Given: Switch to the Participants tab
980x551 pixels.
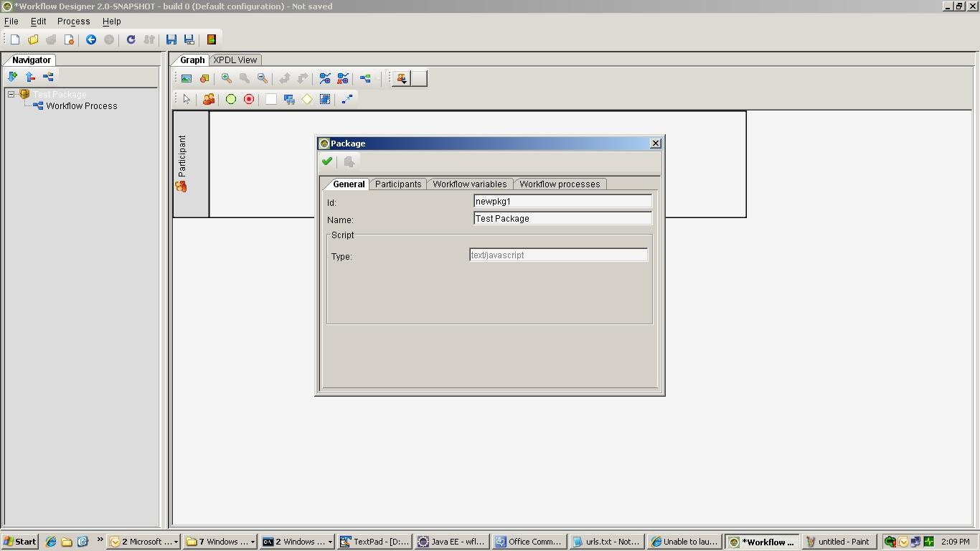Looking at the screenshot, I should point(397,184).
